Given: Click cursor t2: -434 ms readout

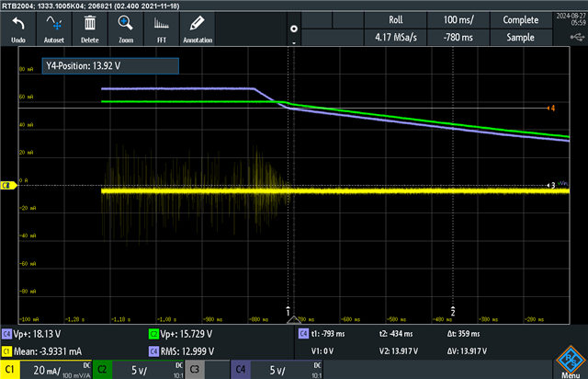Looking at the screenshot, I should tap(396, 334).
